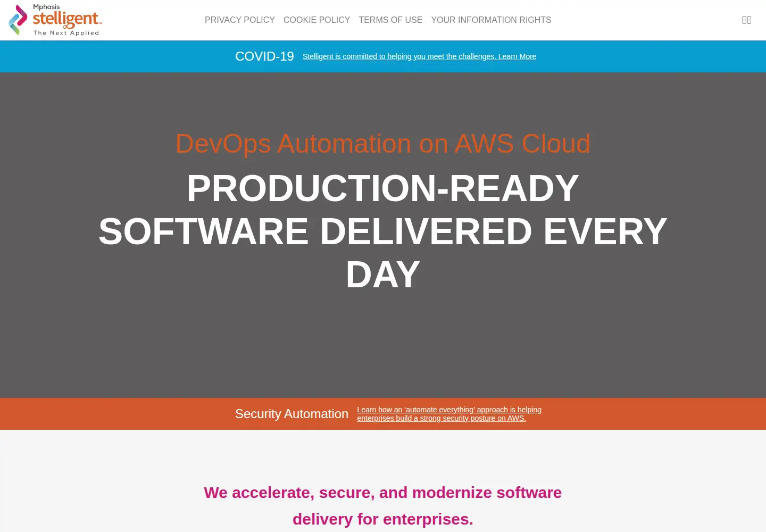Image resolution: width=766 pixels, height=532 pixels.
Task: Click 'Production-Ready Software Delivered Every Day' headline
Action: [x=383, y=231]
